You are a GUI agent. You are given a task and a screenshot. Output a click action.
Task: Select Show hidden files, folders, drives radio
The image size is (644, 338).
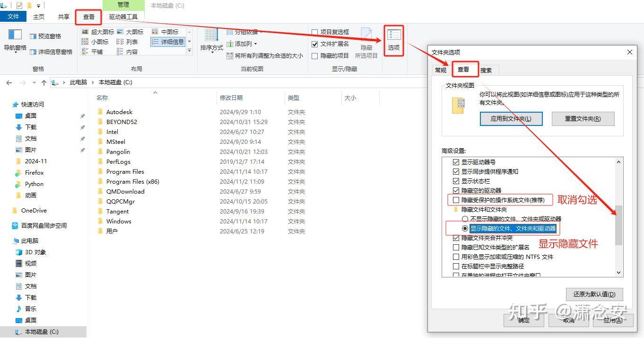[465, 228]
